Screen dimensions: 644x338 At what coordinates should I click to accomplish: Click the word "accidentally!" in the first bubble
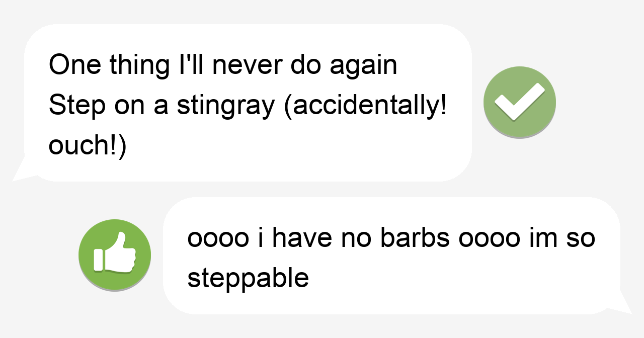click(365, 106)
